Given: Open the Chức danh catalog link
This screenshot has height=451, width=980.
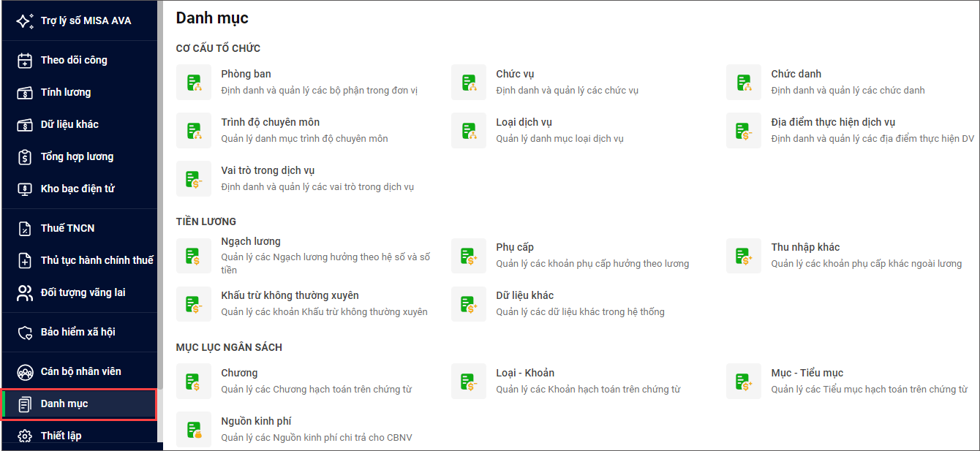Looking at the screenshot, I should 796,74.
